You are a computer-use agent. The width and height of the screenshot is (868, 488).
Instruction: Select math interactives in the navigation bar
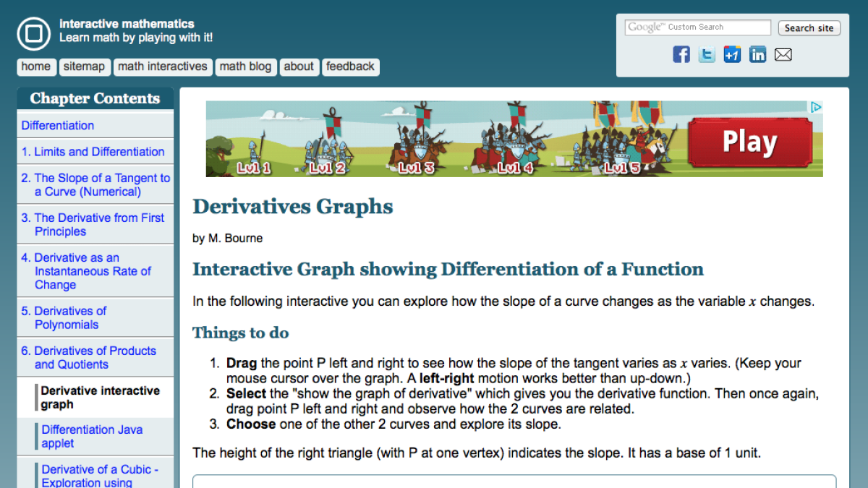(x=162, y=67)
